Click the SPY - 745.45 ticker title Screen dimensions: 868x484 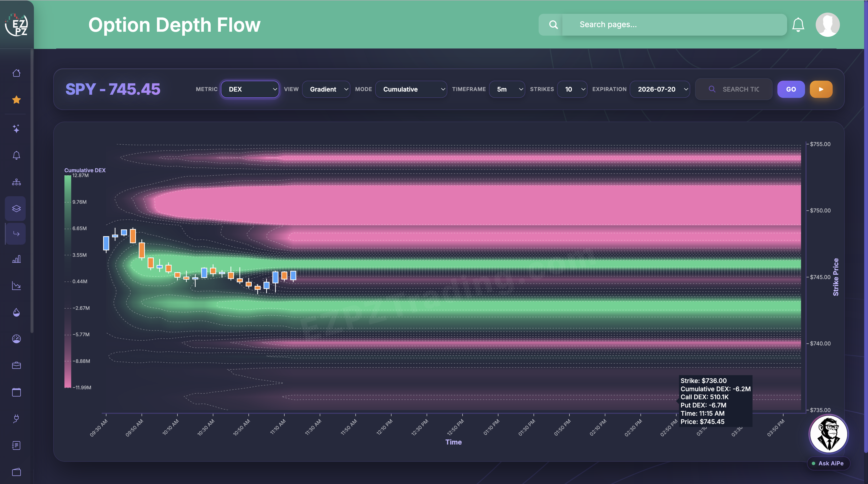(113, 89)
